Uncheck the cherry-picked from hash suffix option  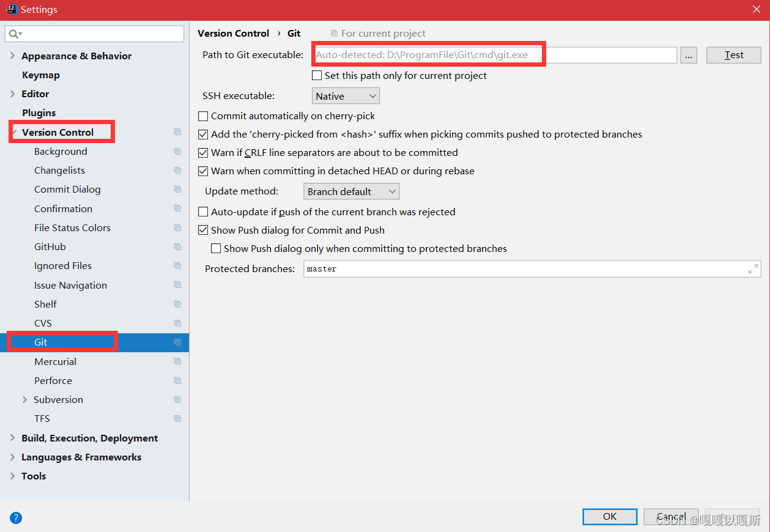[x=203, y=134]
